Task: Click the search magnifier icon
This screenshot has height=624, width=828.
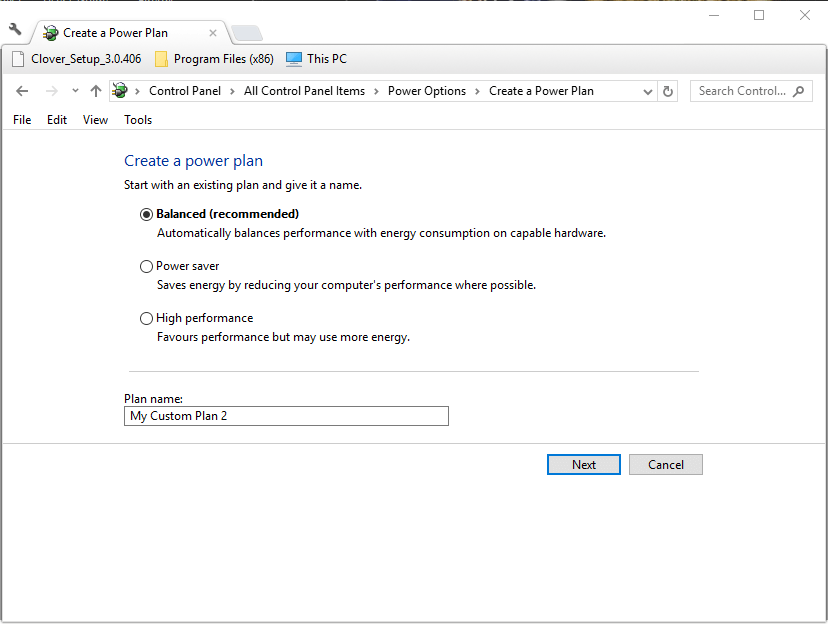Action: (x=799, y=91)
